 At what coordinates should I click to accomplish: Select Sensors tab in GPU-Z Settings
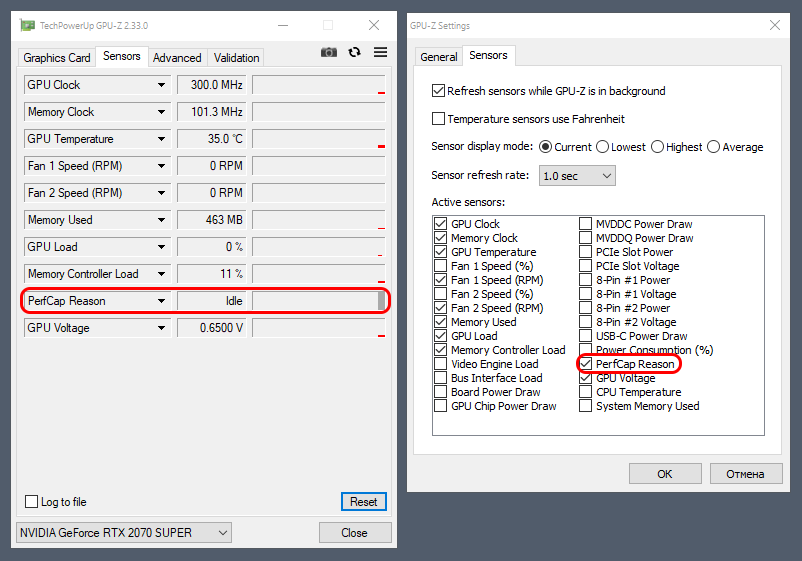click(488, 55)
